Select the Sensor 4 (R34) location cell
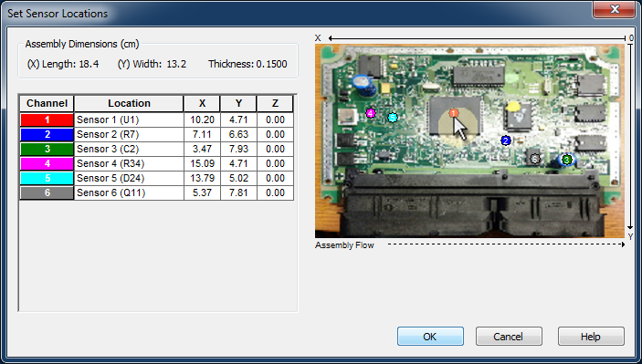 click(x=129, y=163)
